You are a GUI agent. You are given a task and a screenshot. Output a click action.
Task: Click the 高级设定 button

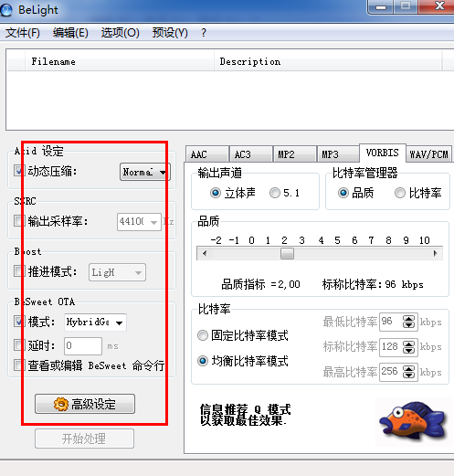click(85, 404)
